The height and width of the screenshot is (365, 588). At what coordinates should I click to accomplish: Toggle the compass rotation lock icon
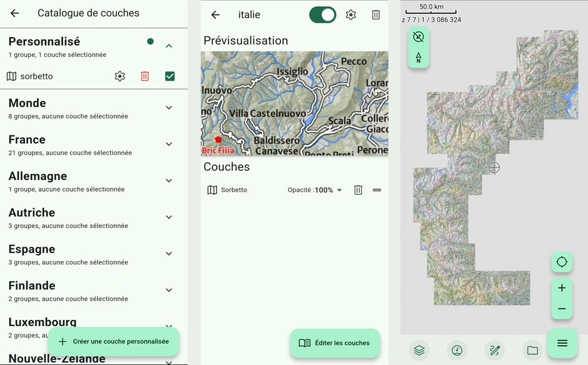click(x=418, y=37)
